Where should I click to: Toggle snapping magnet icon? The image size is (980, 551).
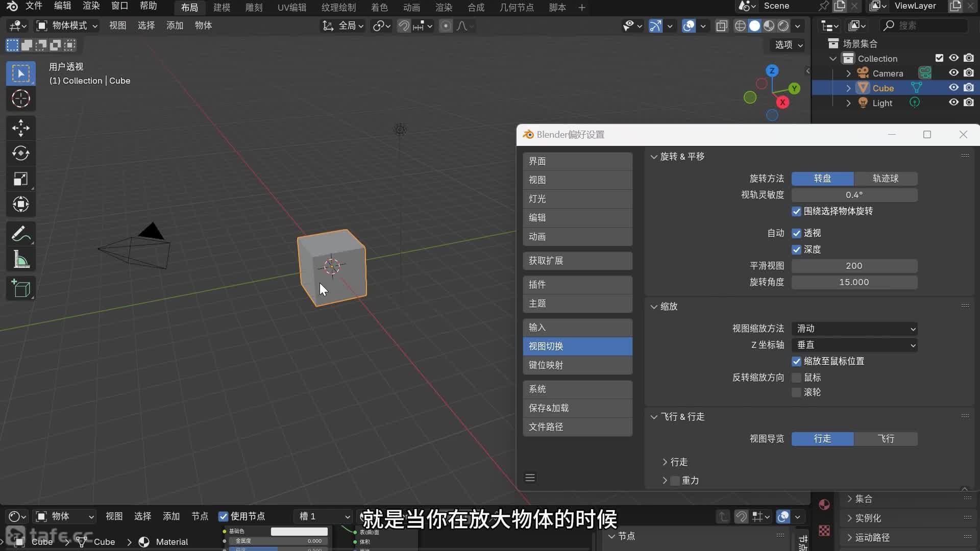(x=404, y=26)
